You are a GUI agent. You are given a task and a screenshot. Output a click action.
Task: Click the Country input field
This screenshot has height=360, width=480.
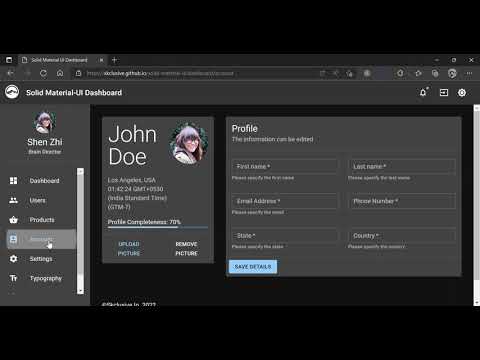402,236
